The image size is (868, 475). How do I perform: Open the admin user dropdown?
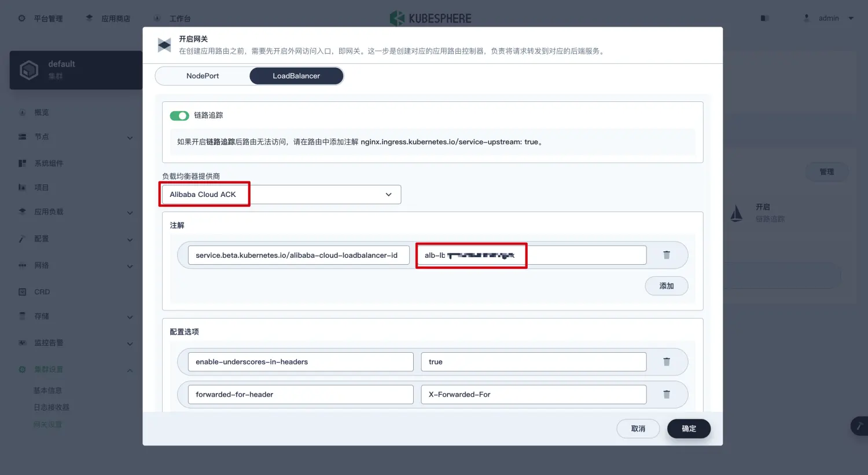[836, 19]
